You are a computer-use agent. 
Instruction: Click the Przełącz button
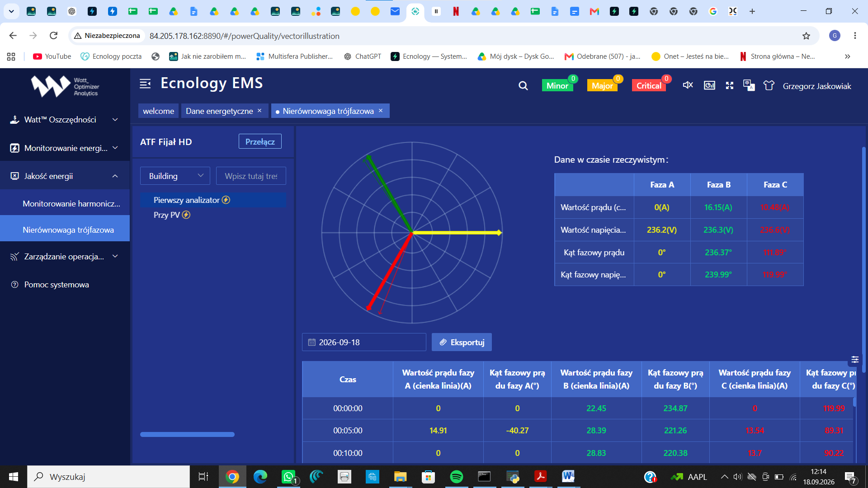pos(260,141)
